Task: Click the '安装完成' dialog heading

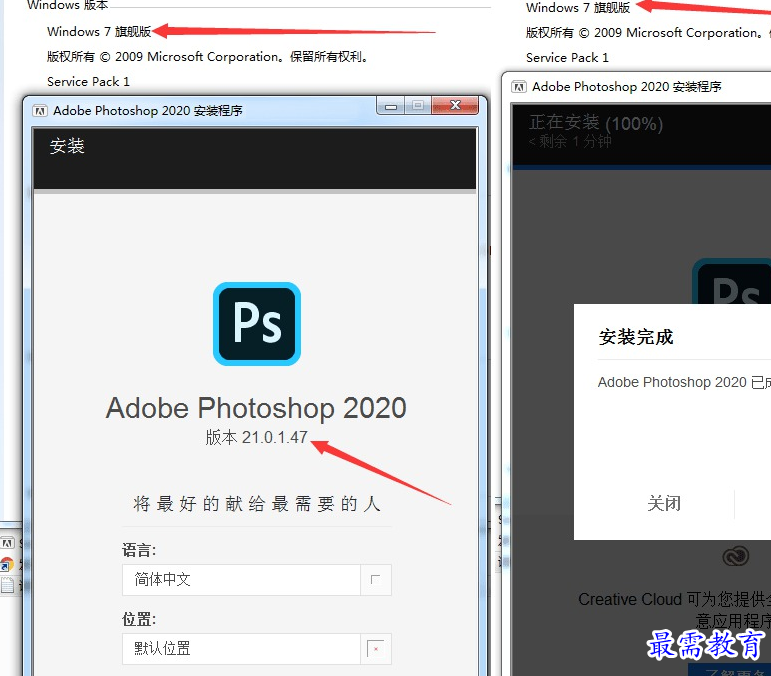Action: pos(636,337)
